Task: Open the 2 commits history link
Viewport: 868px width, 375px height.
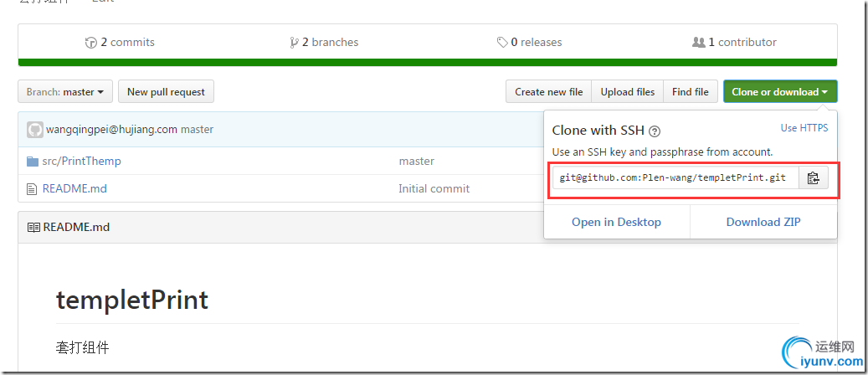Action: pyautogui.click(x=121, y=42)
